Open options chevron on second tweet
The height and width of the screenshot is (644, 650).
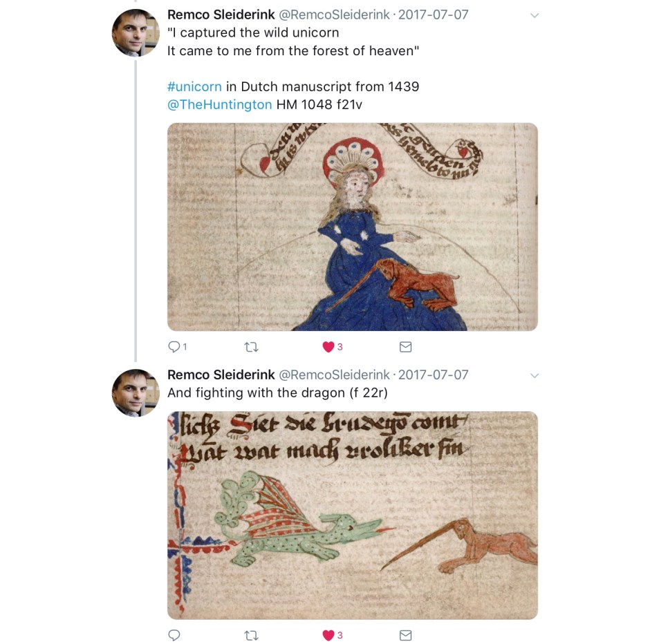535,376
